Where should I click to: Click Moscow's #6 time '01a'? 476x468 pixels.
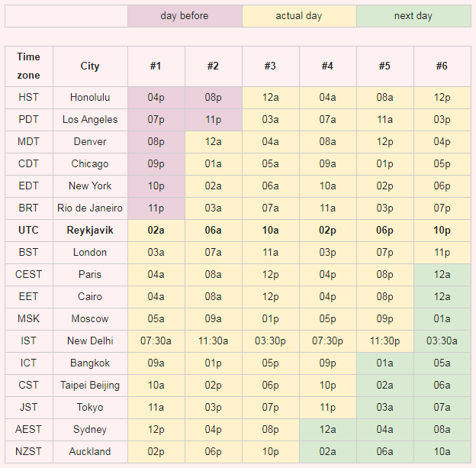442,319
